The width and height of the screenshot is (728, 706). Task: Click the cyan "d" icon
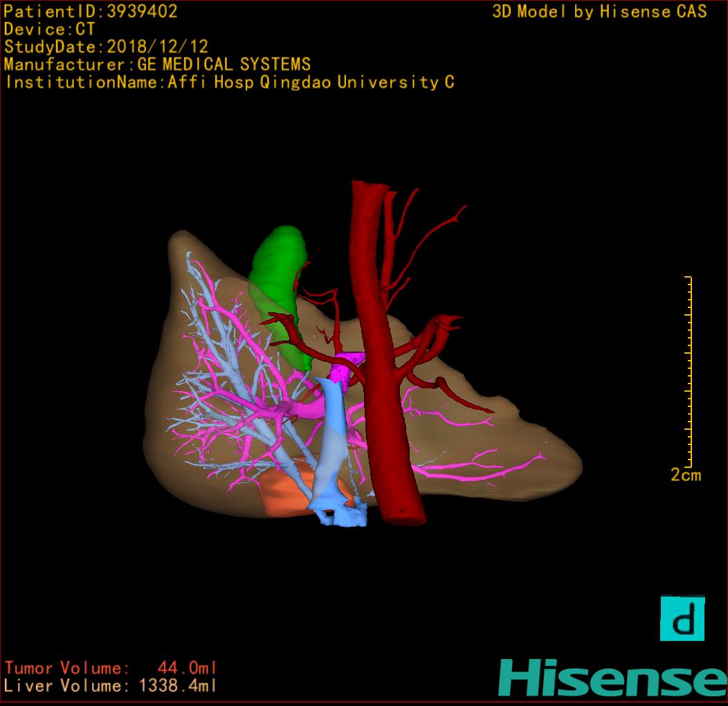point(682,618)
